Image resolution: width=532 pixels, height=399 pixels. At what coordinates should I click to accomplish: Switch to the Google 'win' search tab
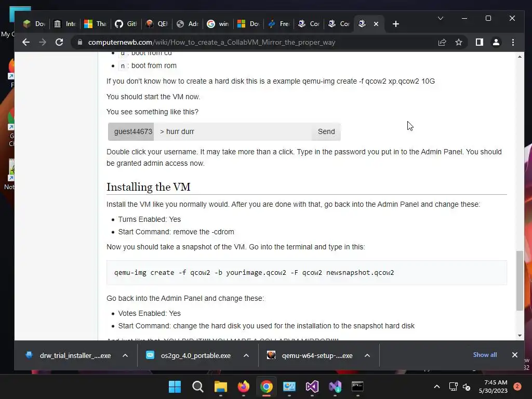[218, 24]
